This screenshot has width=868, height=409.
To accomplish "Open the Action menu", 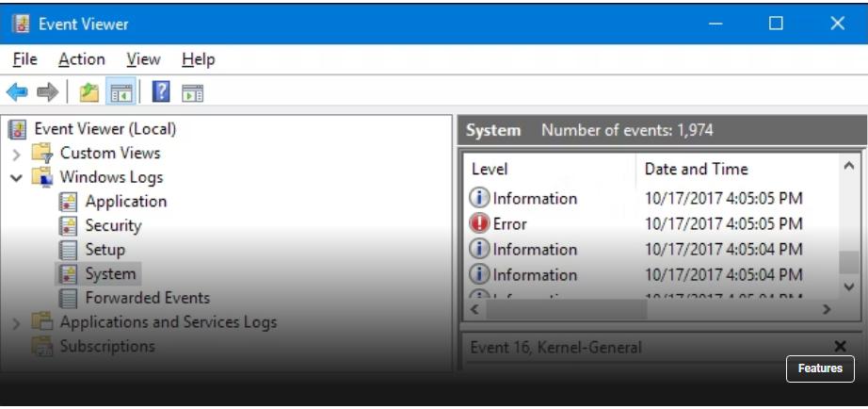I will tap(82, 59).
